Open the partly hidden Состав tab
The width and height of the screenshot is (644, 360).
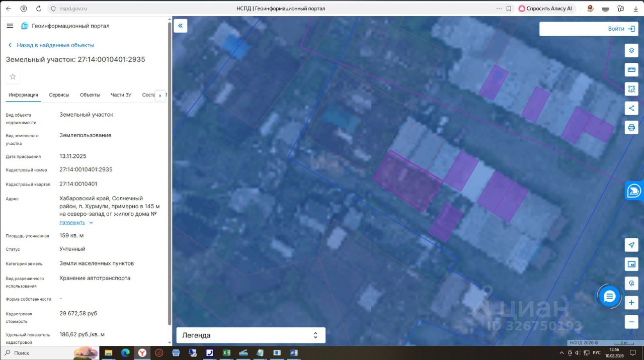[148, 95]
